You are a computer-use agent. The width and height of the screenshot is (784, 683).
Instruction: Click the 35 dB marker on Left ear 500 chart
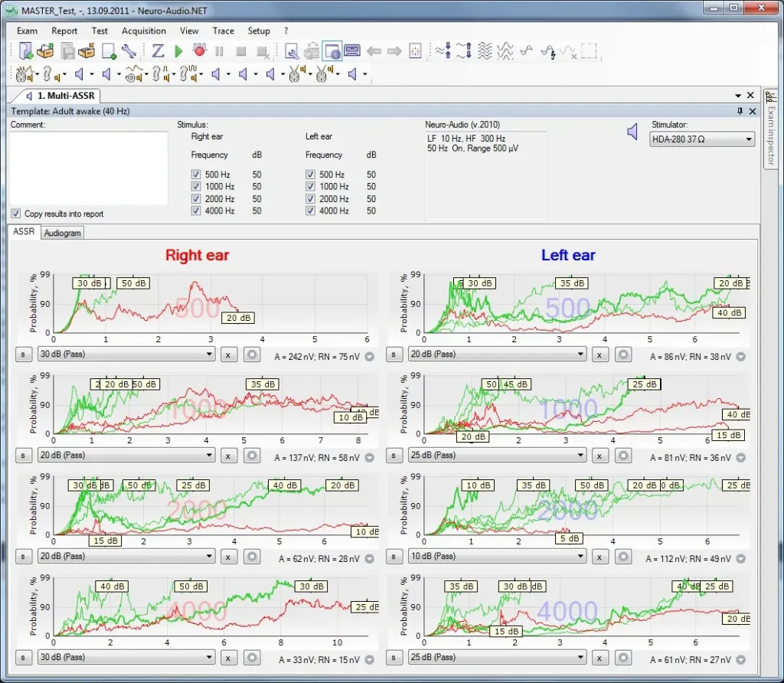tap(571, 283)
